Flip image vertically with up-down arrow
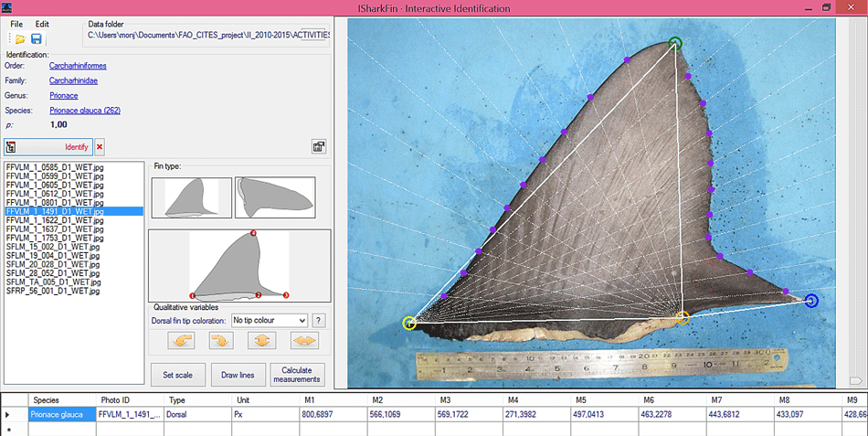The width and height of the screenshot is (868, 436). coord(263,341)
